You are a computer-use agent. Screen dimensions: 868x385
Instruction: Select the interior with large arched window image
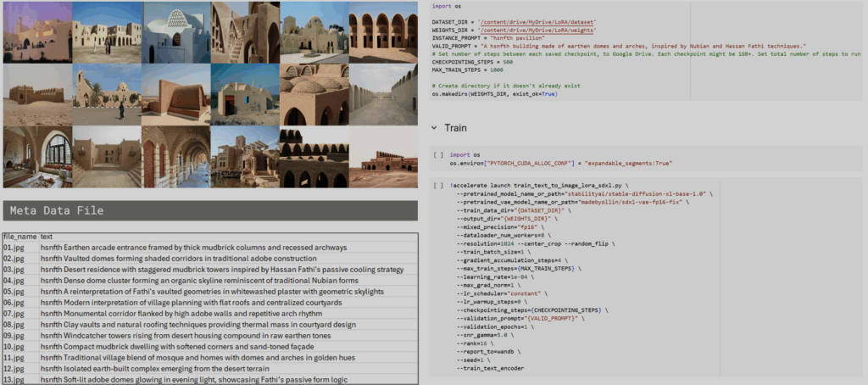(37, 157)
